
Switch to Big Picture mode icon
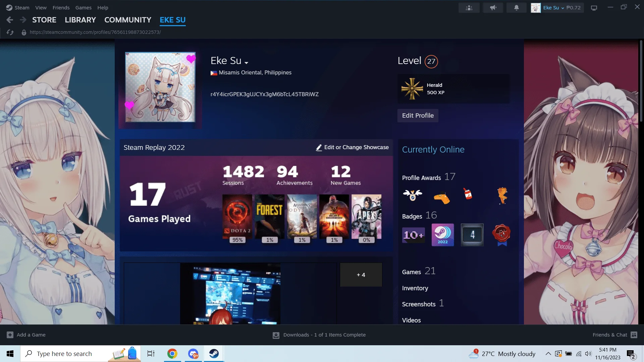(594, 8)
